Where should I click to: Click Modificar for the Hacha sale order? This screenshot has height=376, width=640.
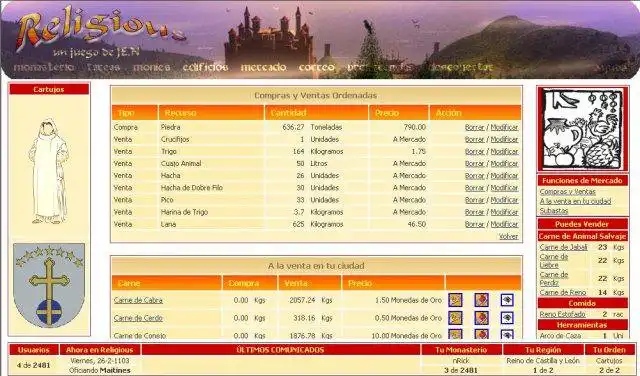(x=504, y=176)
